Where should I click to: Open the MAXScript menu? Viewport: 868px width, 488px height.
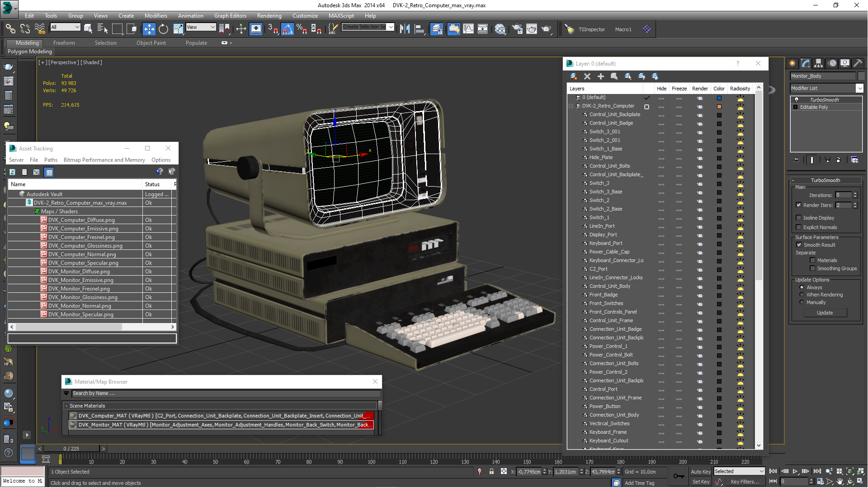pos(341,15)
